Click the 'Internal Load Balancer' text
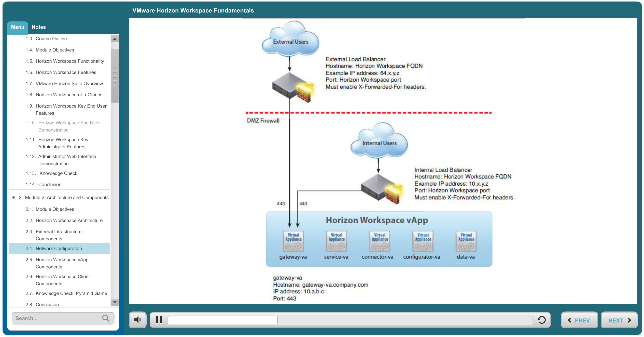The width and height of the screenshot is (644, 337). point(443,170)
